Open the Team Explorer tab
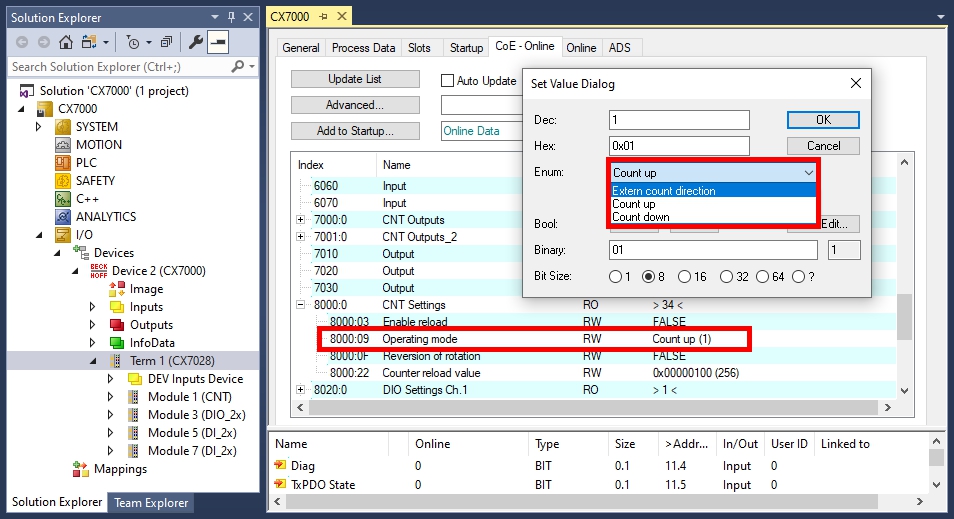This screenshot has height=519, width=954. click(150, 503)
